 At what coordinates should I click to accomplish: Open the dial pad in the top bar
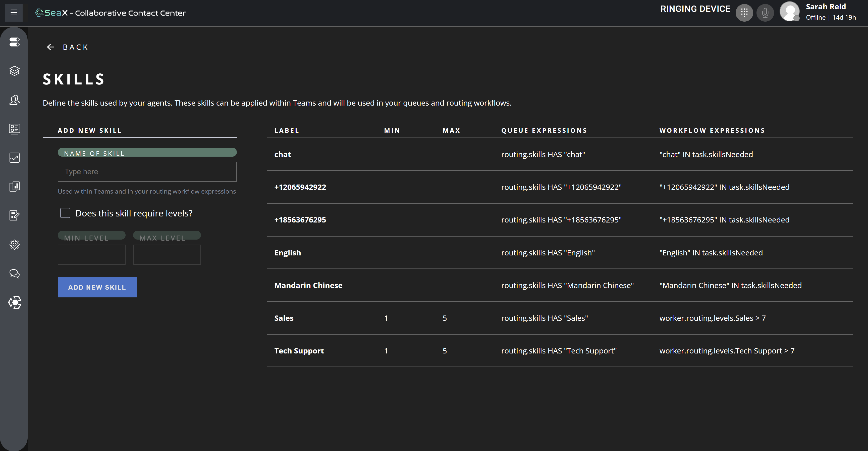tap(744, 13)
